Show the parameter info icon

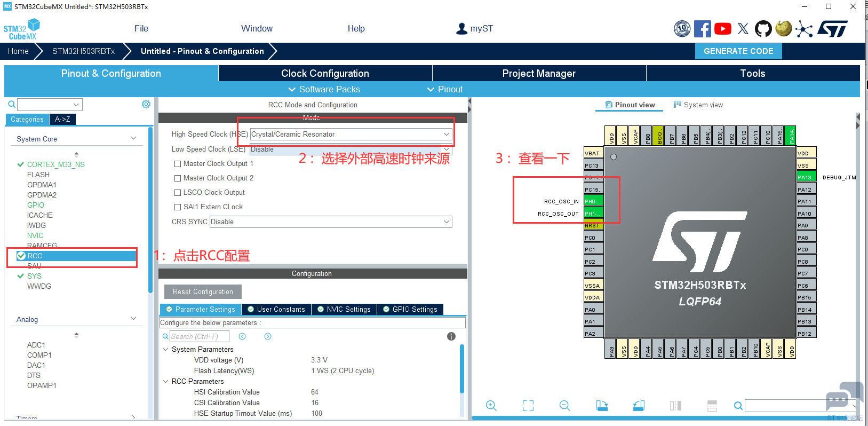pyautogui.click(x=451, y=336)
